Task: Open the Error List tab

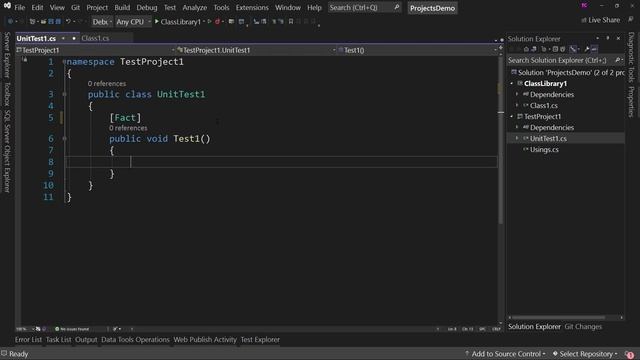Action: [28, 340]
